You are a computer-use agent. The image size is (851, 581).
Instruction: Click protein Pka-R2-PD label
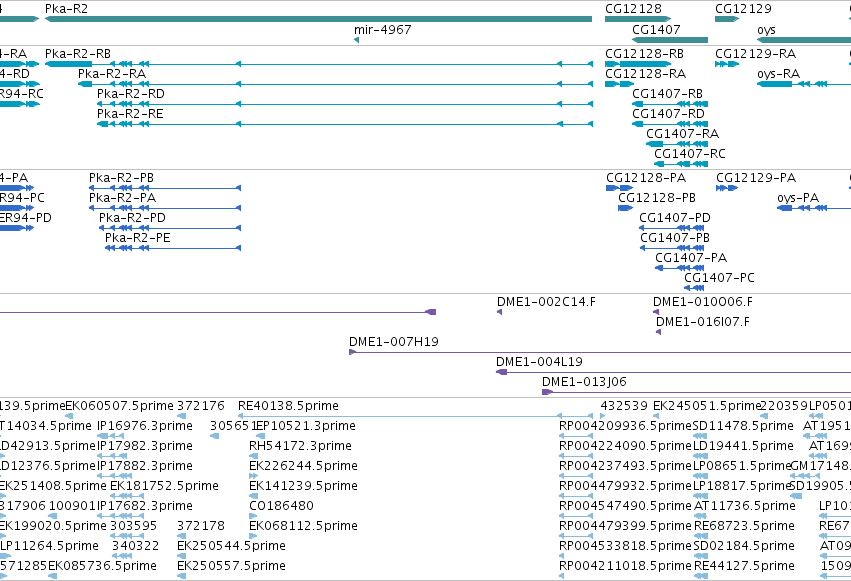click(132, 218)
